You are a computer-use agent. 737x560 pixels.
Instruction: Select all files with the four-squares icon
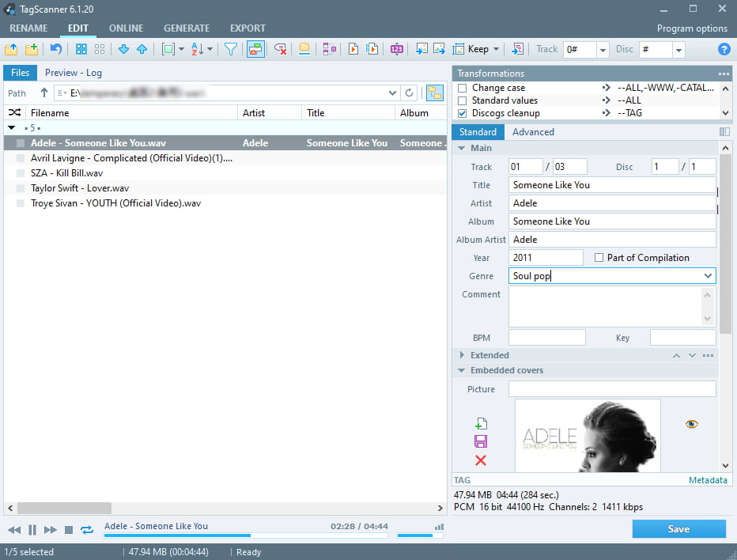81,49
